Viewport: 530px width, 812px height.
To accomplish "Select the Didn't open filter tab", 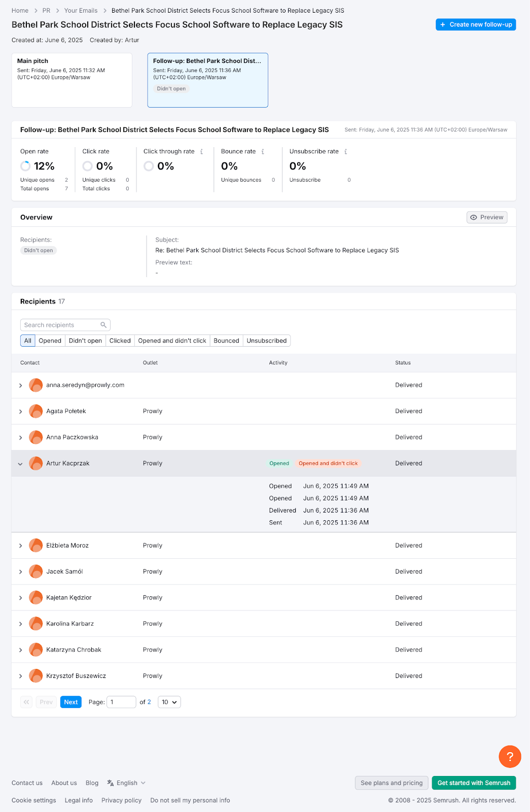I will tap(85, 341).
